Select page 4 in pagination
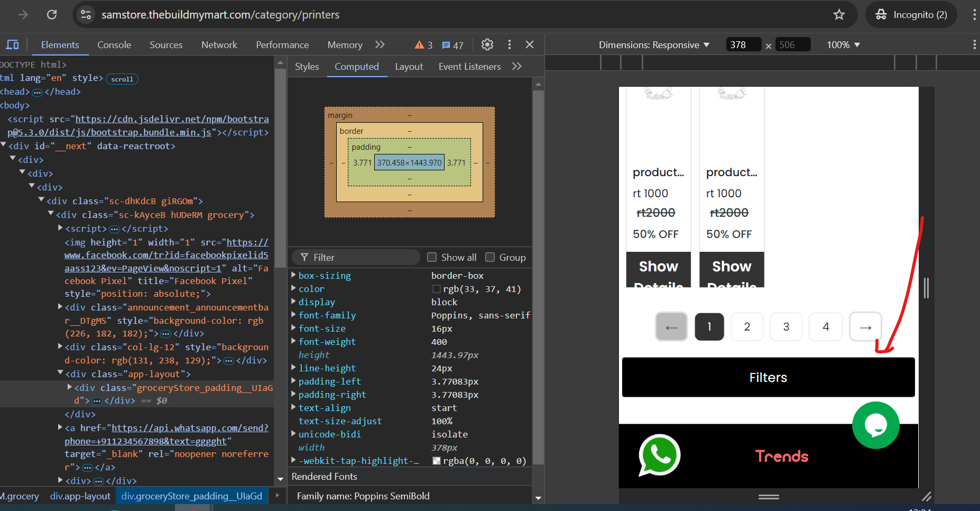Viewport: 980px width, 511px height. (x=826, y=327)
